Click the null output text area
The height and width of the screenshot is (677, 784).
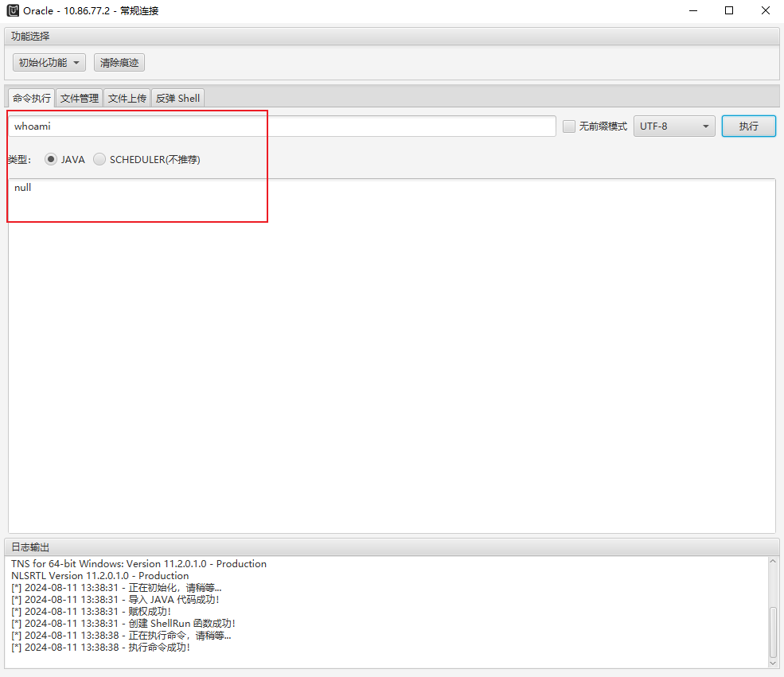[392, 356]
